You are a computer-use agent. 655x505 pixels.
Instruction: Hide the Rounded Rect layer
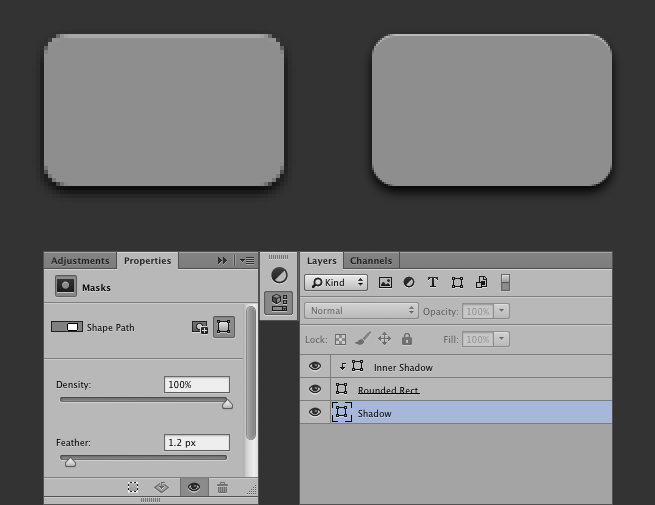click(x=315, y=389)
